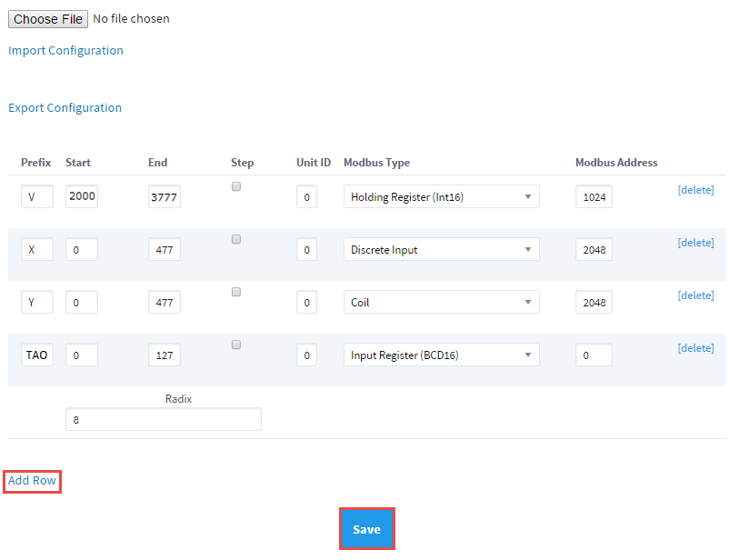729x560 pixels.
Task: Enable the Step checkbox in the V row
Action: coord(236,185)
